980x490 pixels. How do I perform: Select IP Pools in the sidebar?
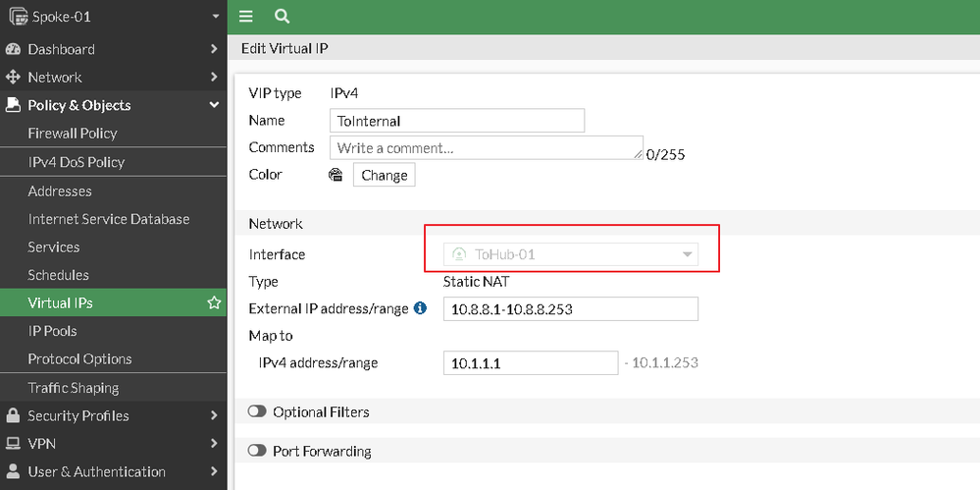(52, 331)
